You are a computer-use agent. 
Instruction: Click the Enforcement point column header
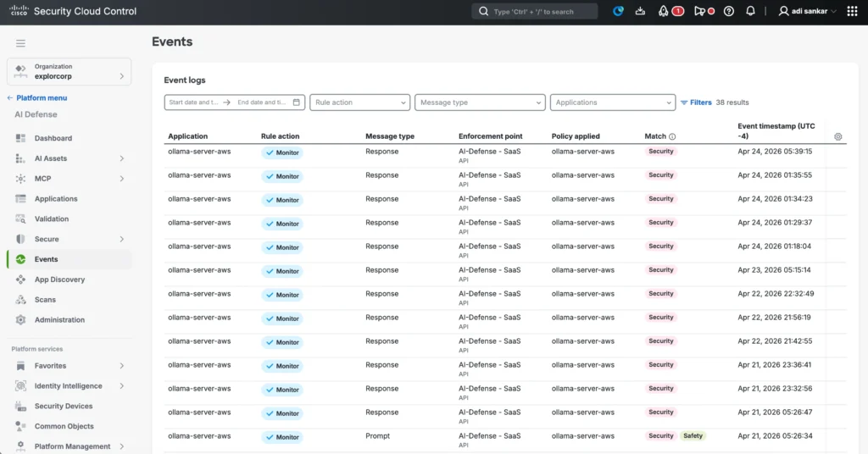pyautogui.click(x=490, y=136)
